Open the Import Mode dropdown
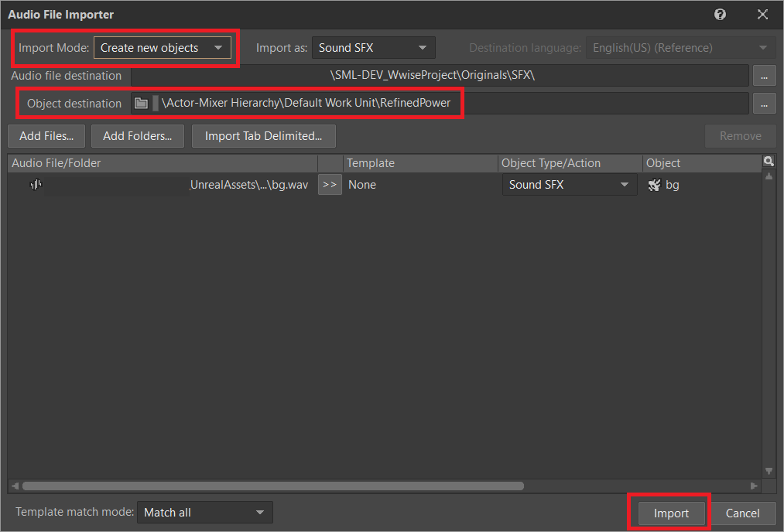 [163, 48]
